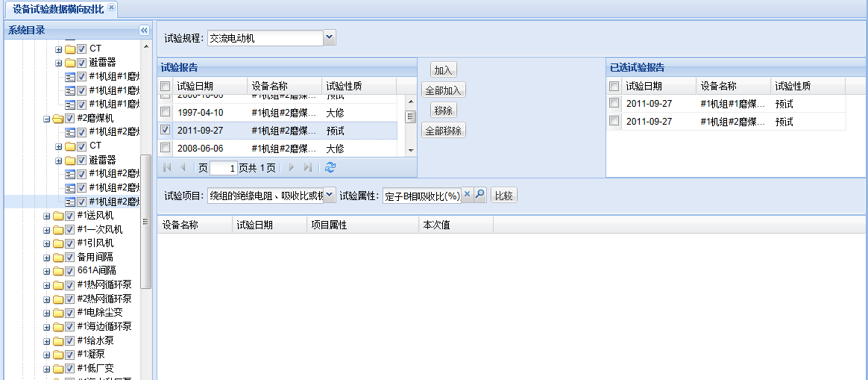
Task: Open the 试验项目 dropdown list
Action: click(x=330, y=196)
